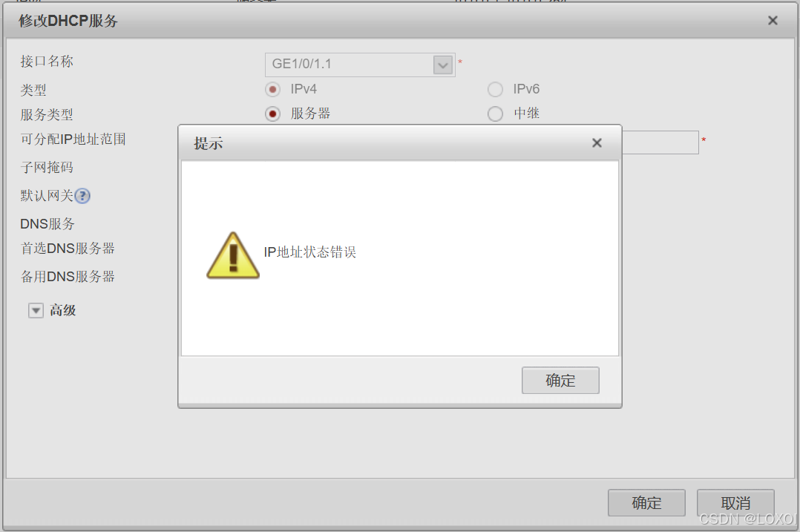Confirm the error with 确定 in 提示 dialog
The width and height of the screenshot is (800, 532).
tap(560, 381)
